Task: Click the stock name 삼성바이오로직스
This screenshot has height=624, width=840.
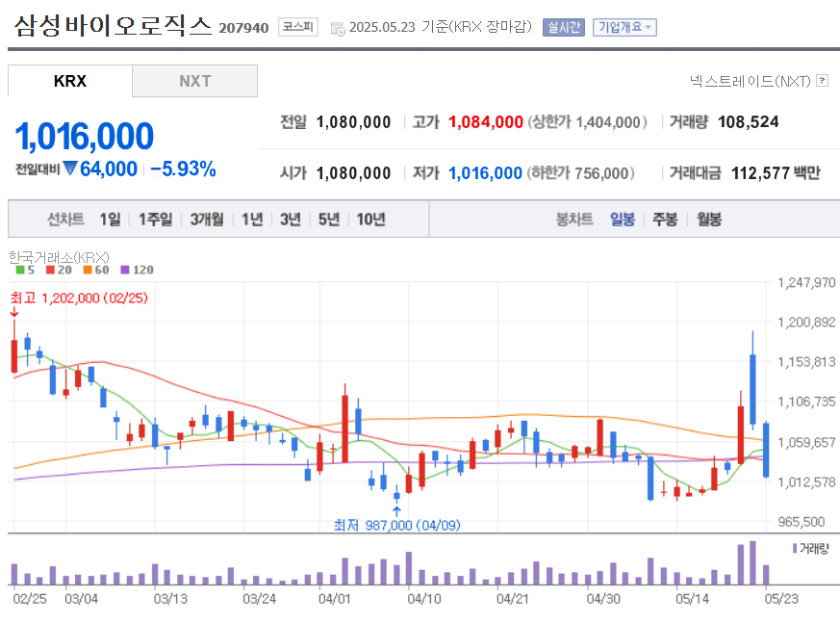Action: click(x=113, y=26)
